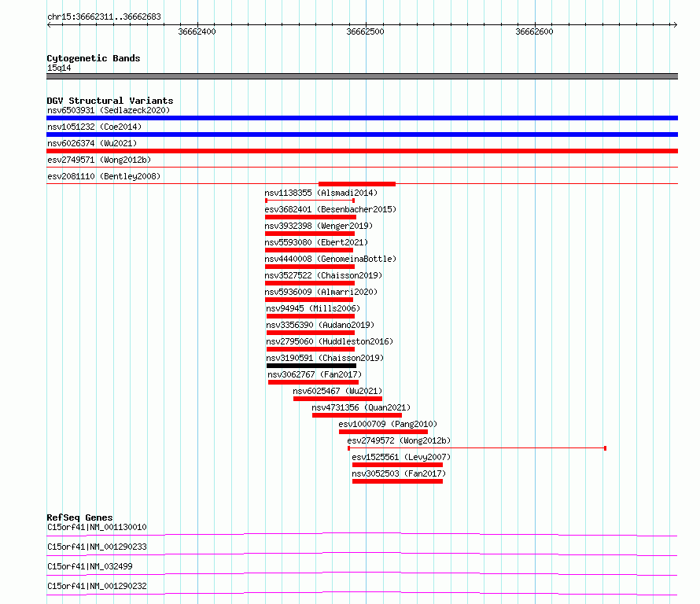Image resolution: width=700 pixels, height=604 pixels.
Task: Open the nsv6026374 (Wu2021) variant label
Action: click(92, 143)
